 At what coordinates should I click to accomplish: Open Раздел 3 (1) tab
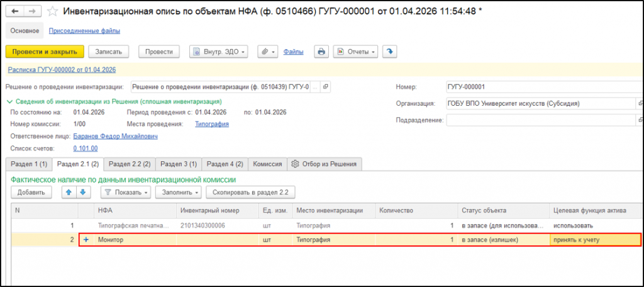point(179,164)
